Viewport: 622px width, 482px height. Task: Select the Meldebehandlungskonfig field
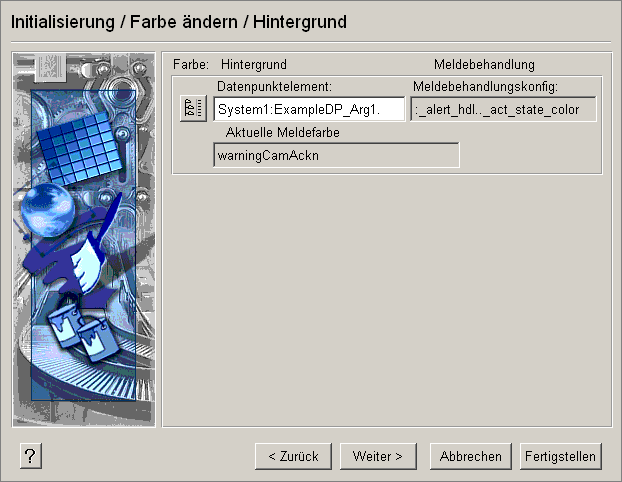(x=503, y=109)
